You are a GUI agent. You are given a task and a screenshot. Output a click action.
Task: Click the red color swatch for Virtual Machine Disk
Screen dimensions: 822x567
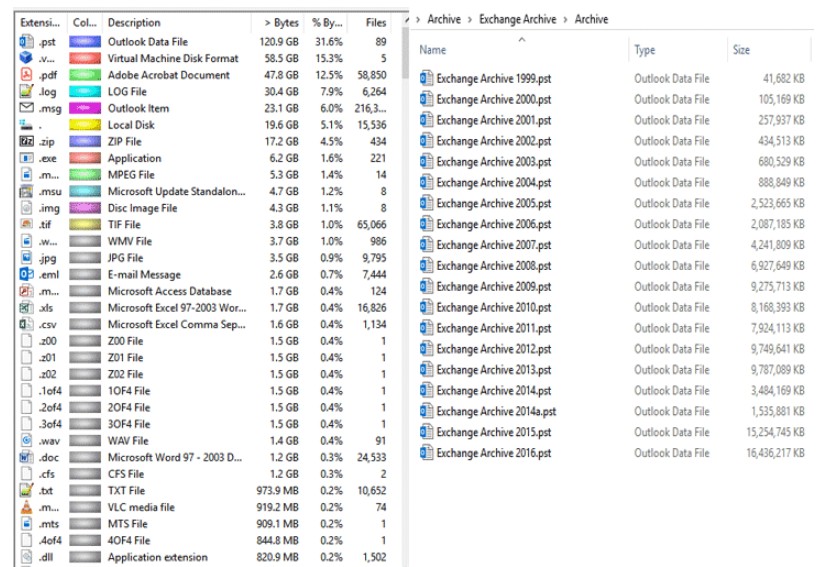click(85, 58)
